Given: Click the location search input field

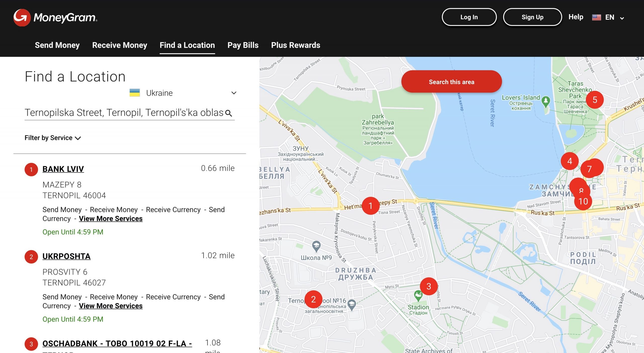Looking at the screenshot, I should [x=124, y=113].
